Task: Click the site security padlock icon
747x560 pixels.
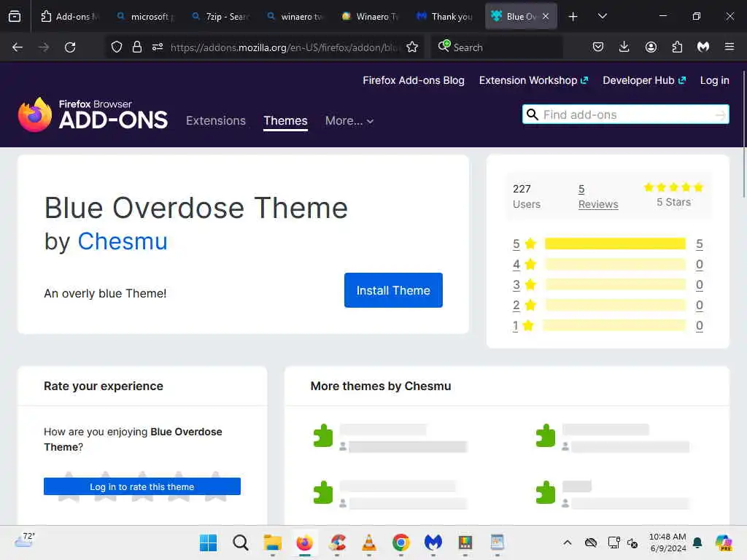Action: click(x=137, y=47)
